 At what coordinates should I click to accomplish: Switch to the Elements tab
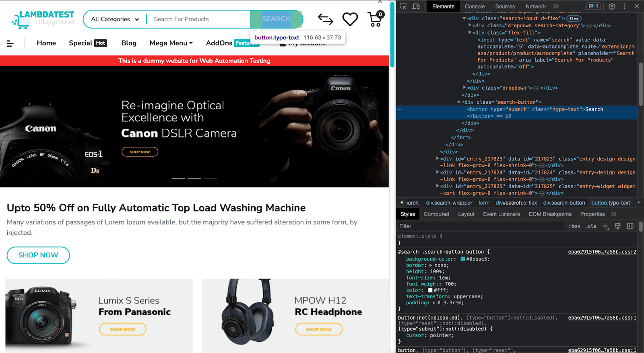[443, 6]
